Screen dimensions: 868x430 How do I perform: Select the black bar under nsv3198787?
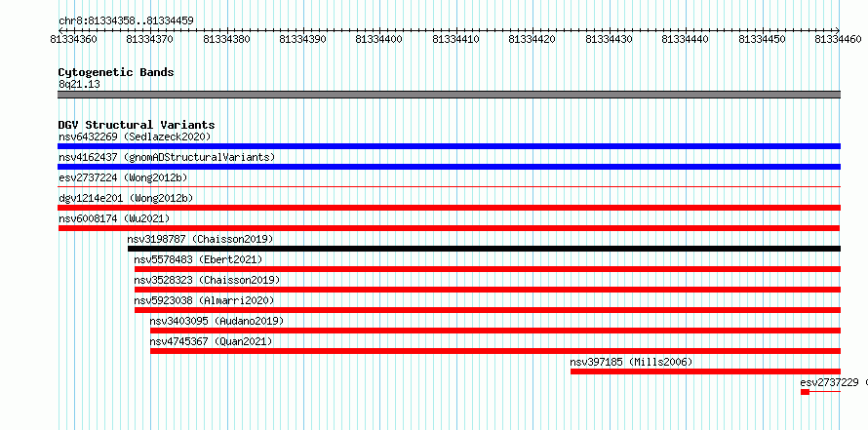pos(484,249)
